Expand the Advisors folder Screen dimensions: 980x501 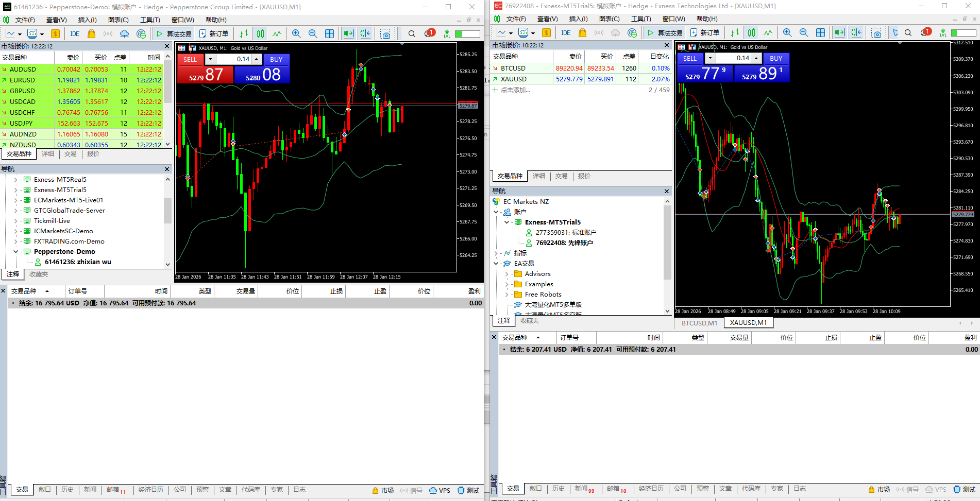click(507, 274)
